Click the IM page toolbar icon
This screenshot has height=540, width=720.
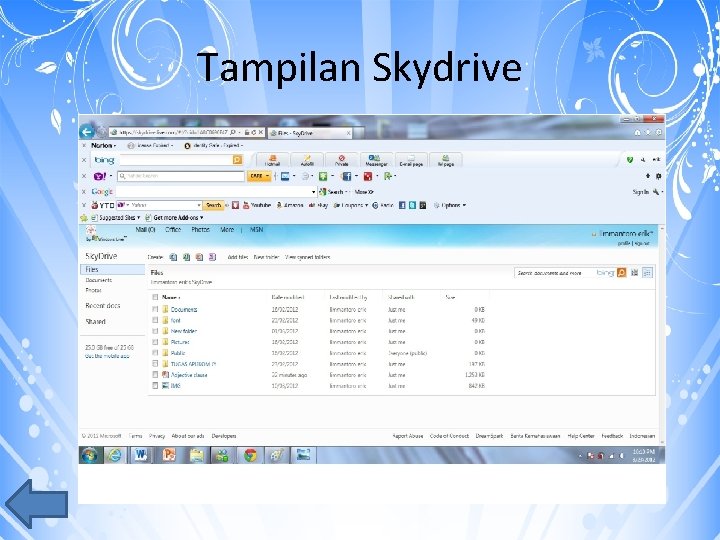[445, 160]
